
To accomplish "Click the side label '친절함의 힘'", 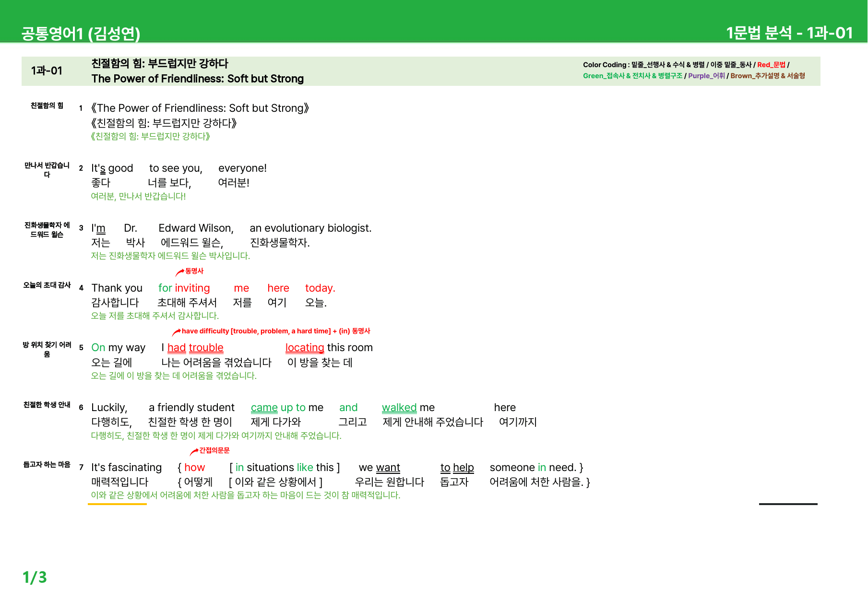I will pos(47,106).
